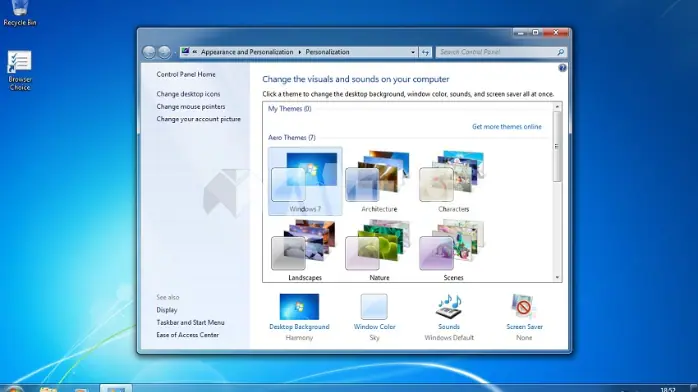This screenshot has width=698, height=392.
Task: Select the Windows 7 theme
Action: click(x=305, y=182)
